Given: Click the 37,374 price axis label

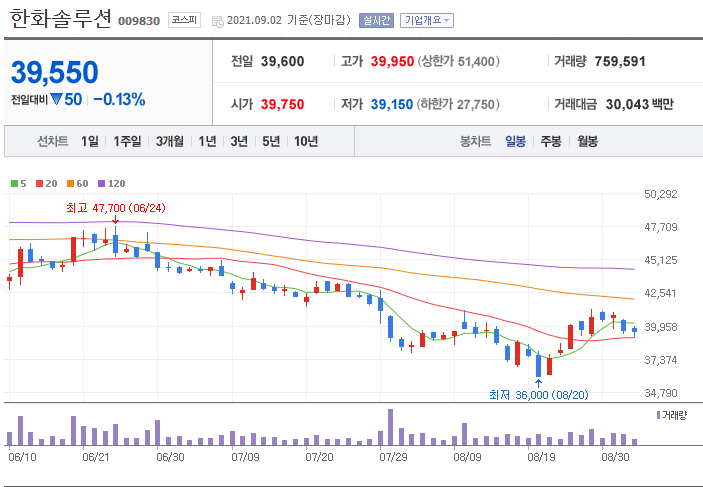Looking at the screenshot, I should (661, 360).
